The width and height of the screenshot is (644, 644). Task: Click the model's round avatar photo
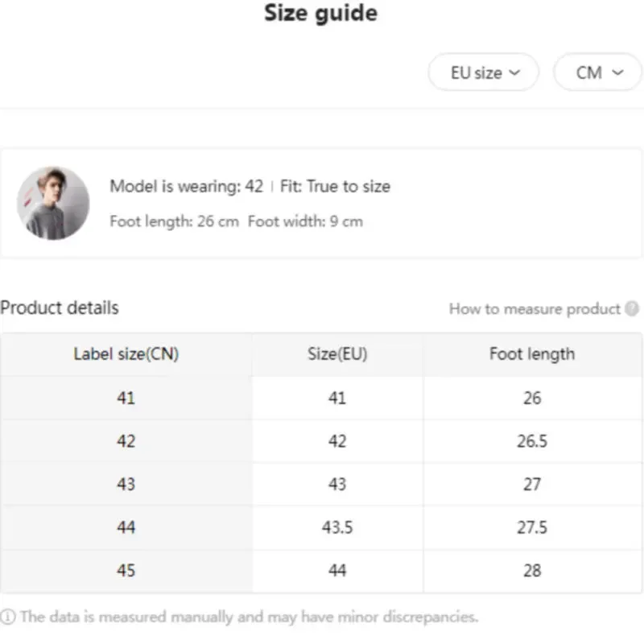53,204
